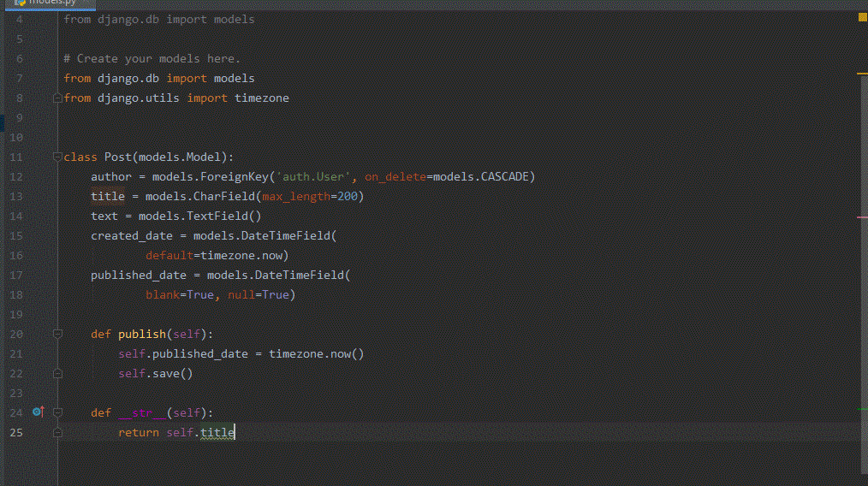The image size is (868, 486).
Task: Click the 'publish' method name
Action: tap(142, 335)
